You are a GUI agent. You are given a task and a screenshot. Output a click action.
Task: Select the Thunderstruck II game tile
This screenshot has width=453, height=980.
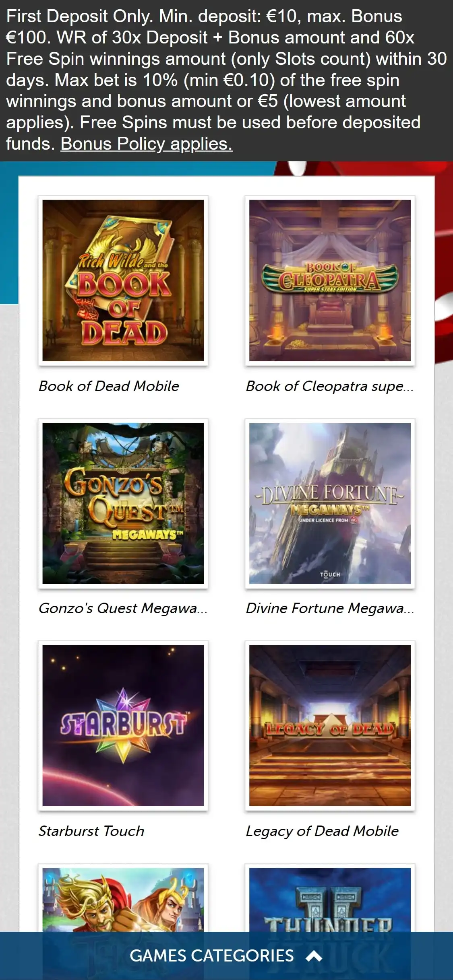click(x=330, y=898)
